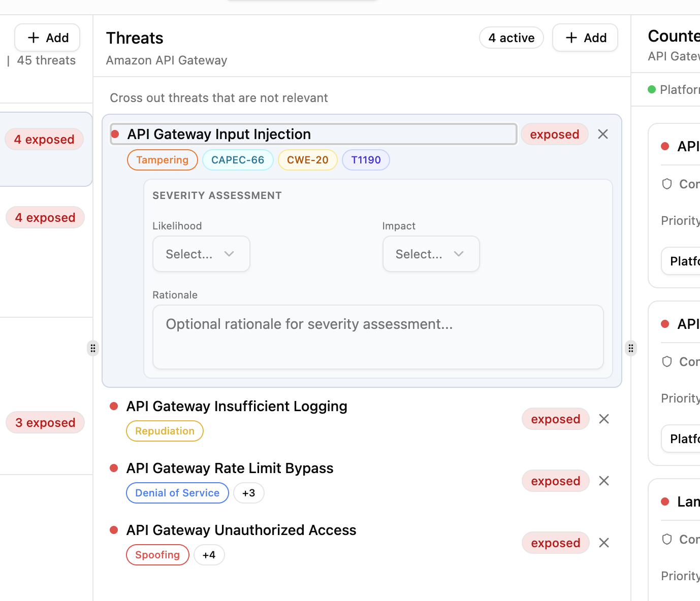This screenshot has height=601, width=700.
Task: Toggle exposed status for Input Injection
Action: [x=555, y=134]
